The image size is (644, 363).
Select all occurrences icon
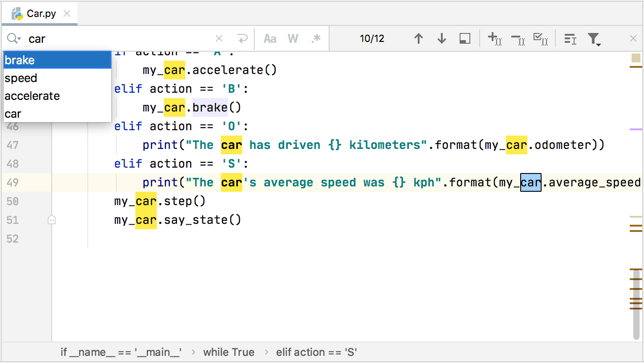(540, 39)
